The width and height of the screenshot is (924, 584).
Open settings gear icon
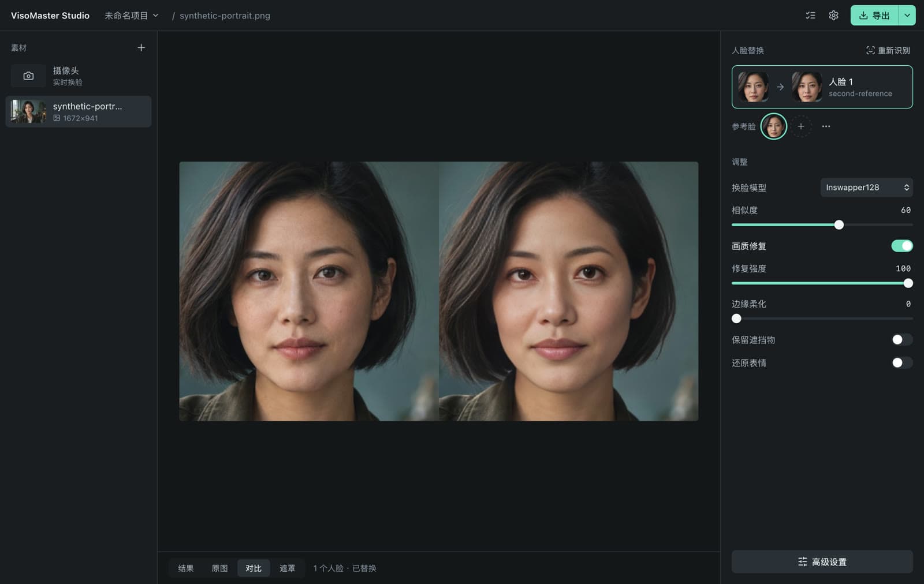click(x=833, y=16)
